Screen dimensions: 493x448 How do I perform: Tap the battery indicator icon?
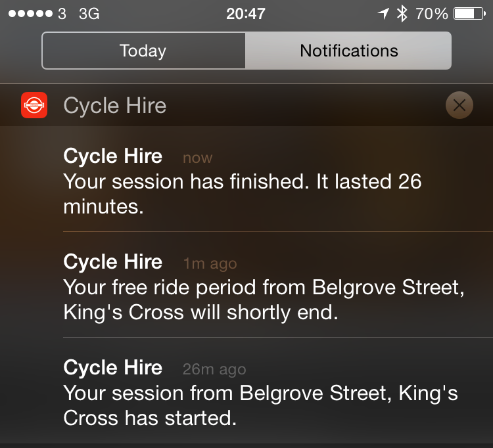tap(469, 14)
